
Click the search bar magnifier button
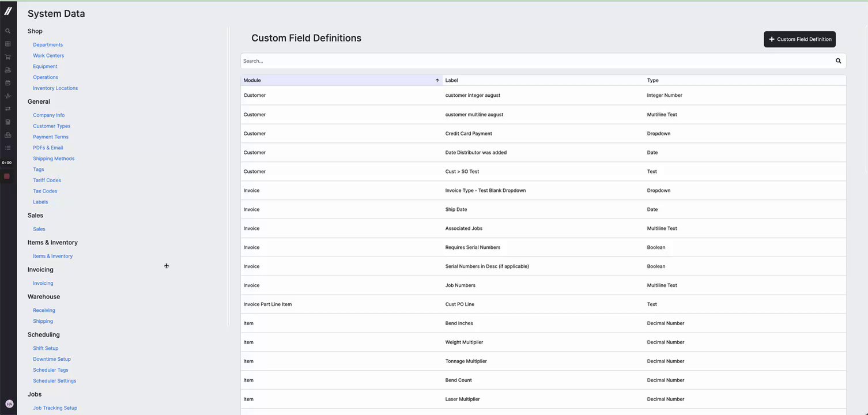click(838, 61)
